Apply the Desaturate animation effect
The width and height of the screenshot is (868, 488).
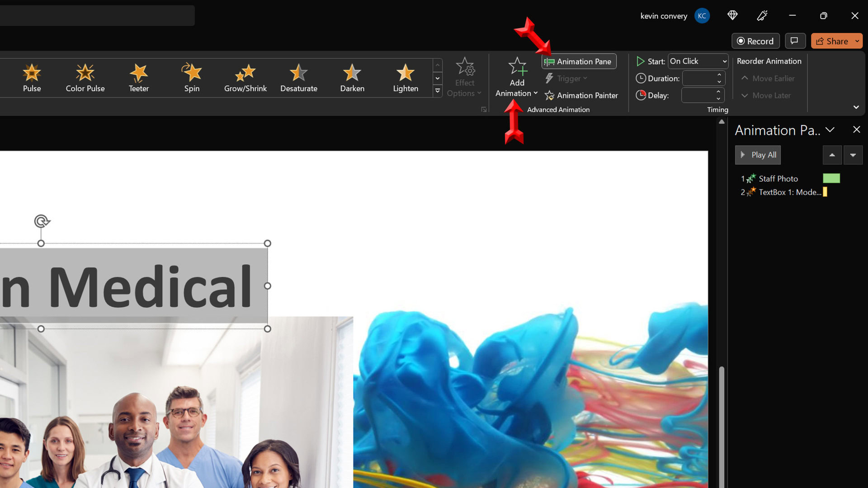[298, 78]
